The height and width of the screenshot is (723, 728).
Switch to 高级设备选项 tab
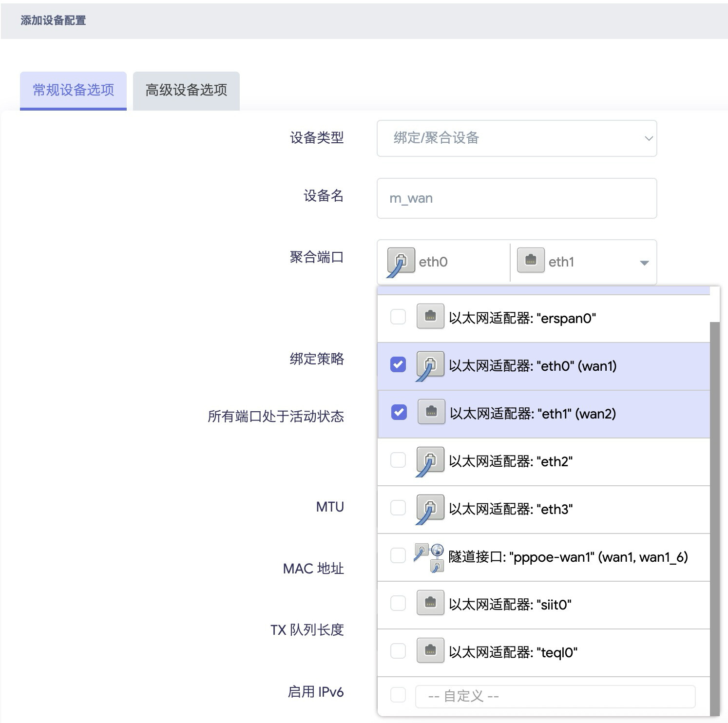(x=186, y=91)
